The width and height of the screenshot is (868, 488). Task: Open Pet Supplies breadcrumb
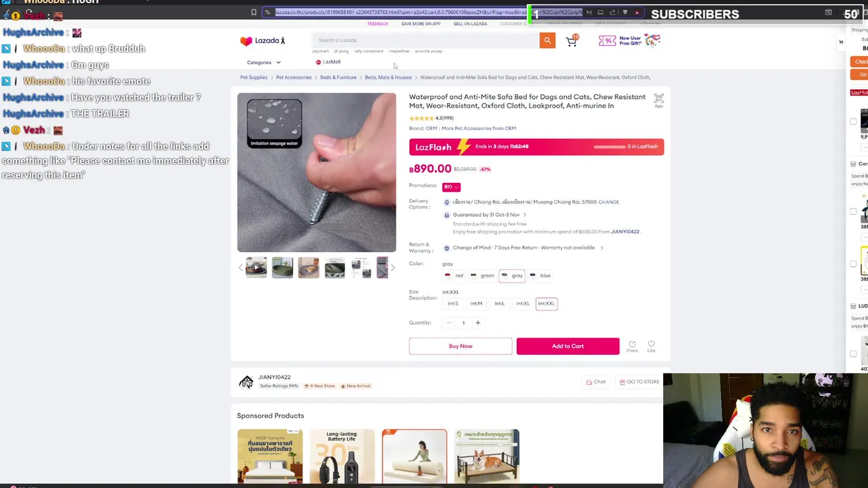[254, 77]
